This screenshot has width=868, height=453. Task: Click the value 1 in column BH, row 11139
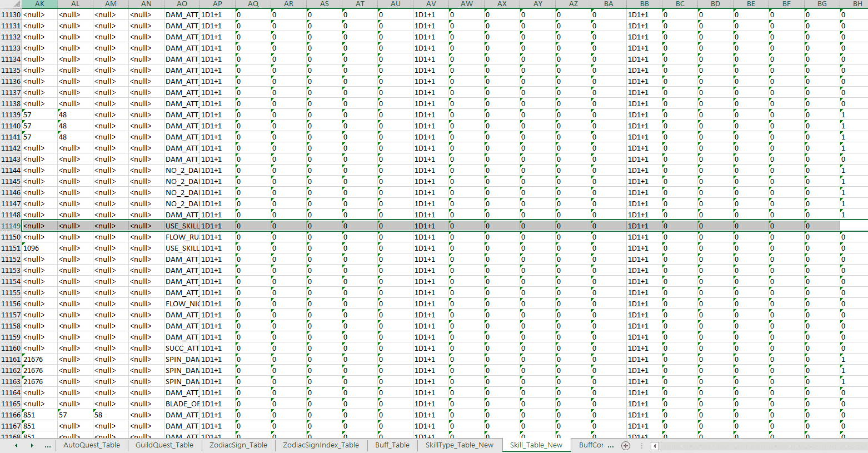click(x=854, y=115)
